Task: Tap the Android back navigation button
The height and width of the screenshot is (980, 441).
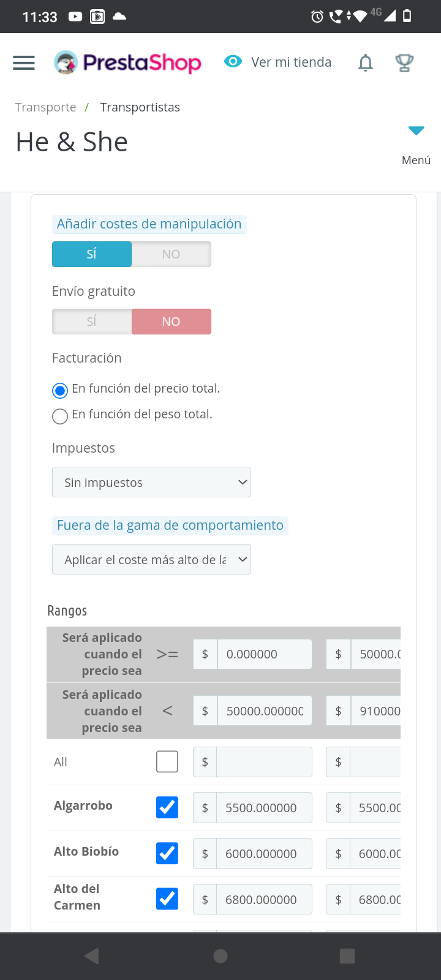Action: (92, 956)
